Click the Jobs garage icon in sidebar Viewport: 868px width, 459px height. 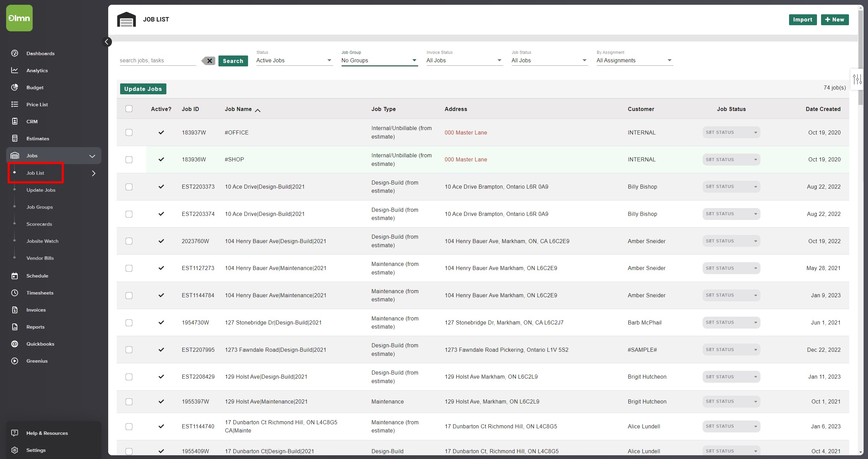(15, 156)
